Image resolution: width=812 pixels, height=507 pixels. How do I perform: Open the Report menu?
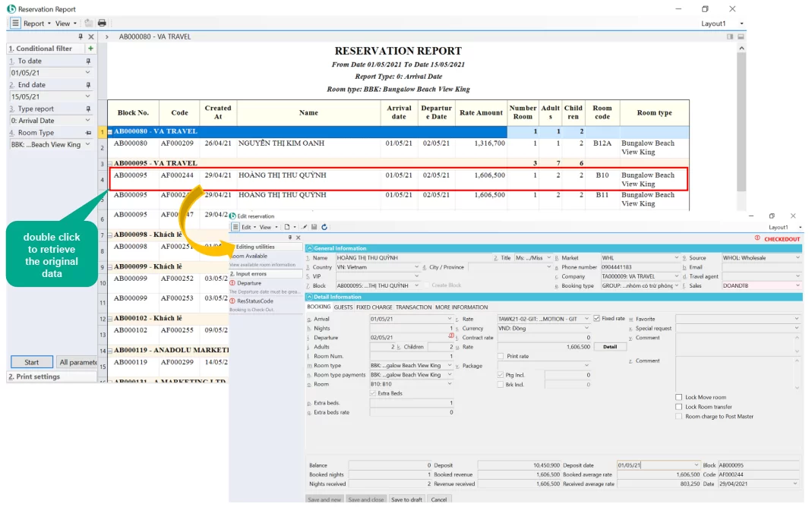point(33,24)
